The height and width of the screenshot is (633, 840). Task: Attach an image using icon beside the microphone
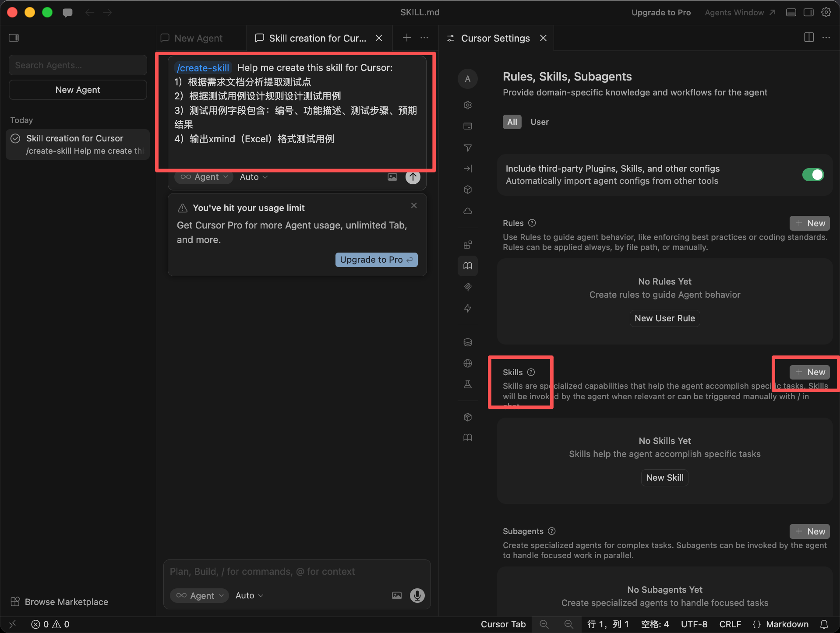(397, 595)
